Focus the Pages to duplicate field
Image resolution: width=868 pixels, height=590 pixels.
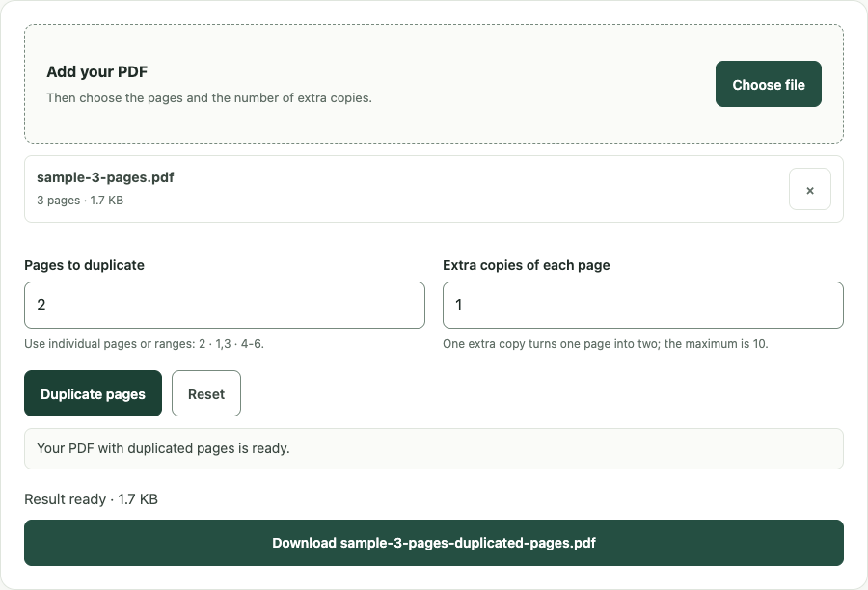[x=225, y=305]
